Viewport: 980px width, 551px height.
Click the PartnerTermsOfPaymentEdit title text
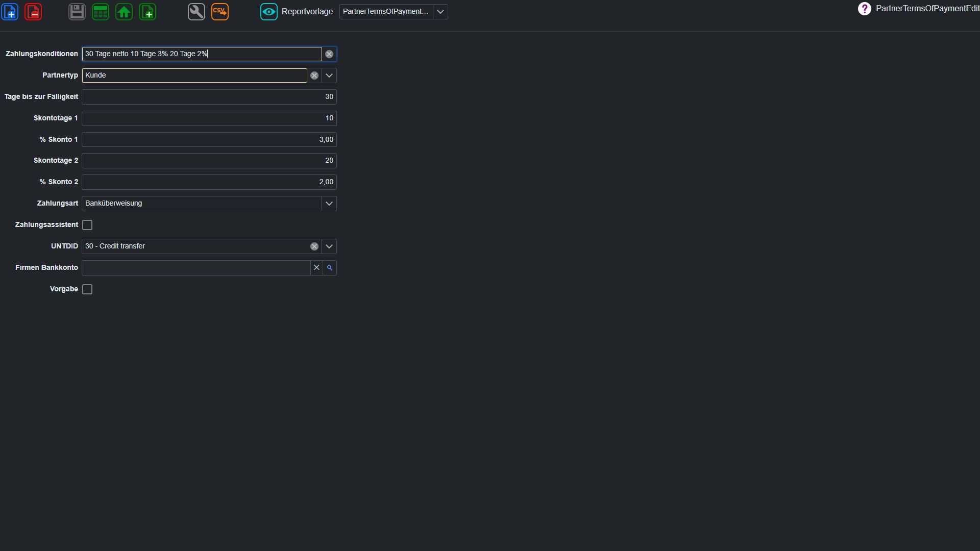[x=927, y=9]
